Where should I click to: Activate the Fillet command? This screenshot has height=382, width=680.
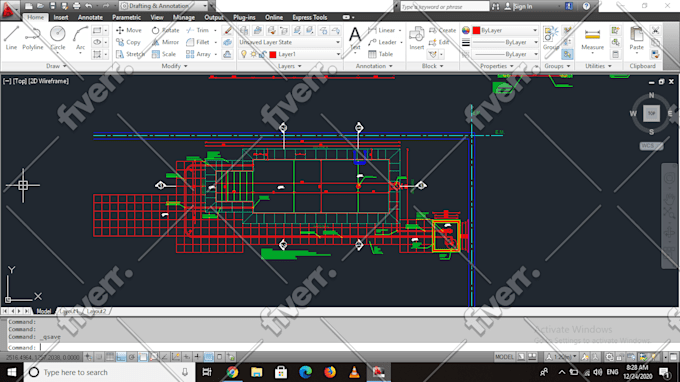198,42
